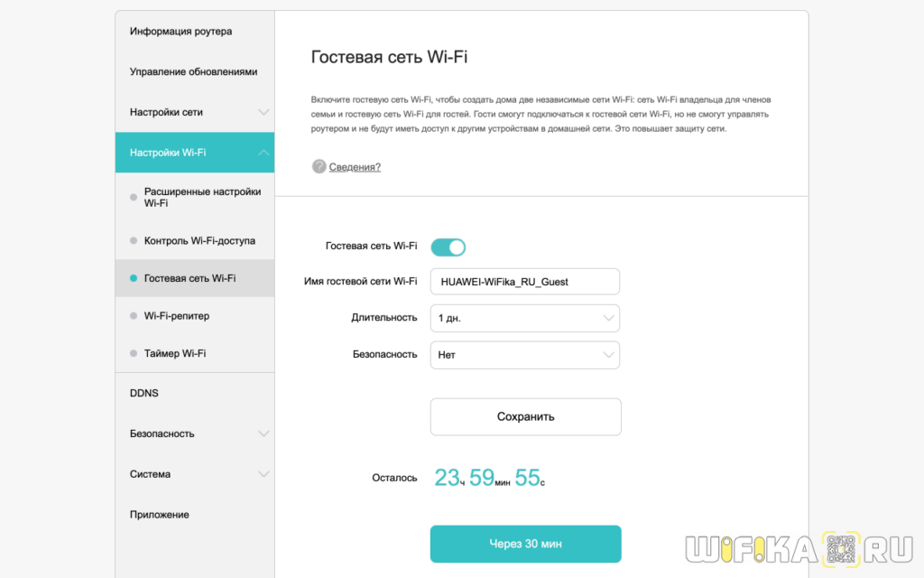This screenshot has height=578, width=924.
Task: Open Управление обновлениями menu item
Action: tap(193, 72)
